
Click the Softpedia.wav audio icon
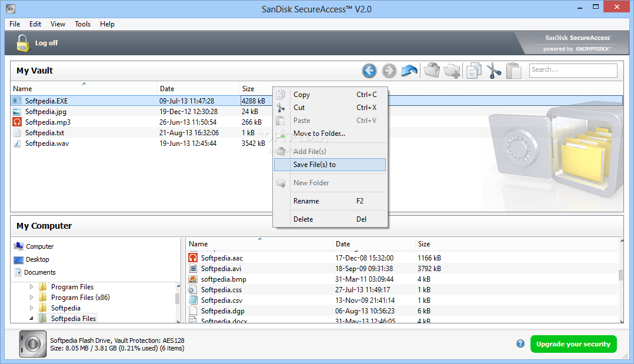coord(16,143)
